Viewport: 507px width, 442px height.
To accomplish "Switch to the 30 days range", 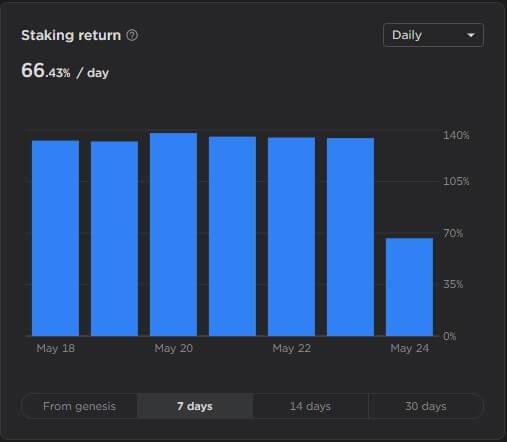I will [426, 406].
